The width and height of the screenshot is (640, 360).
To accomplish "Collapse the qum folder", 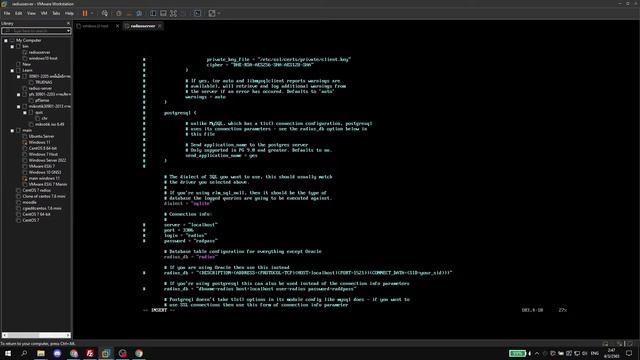I will 25,112.
